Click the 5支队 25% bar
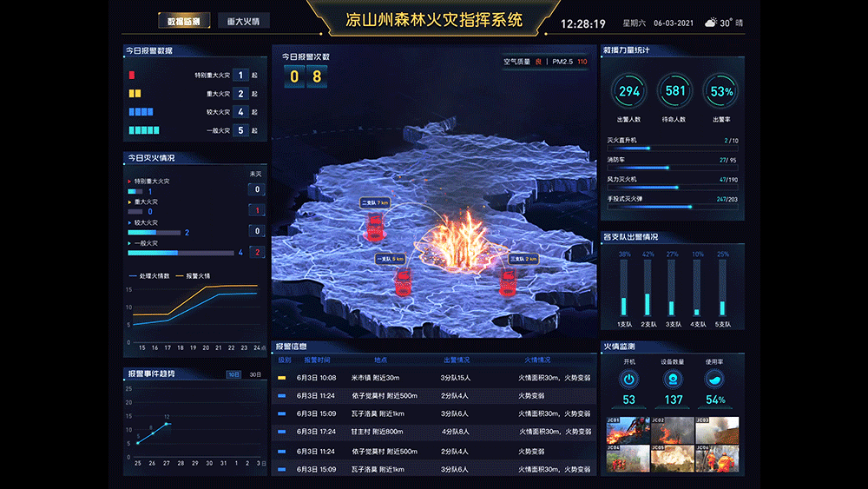The image size is (868, 489). pyautogui.click(x=722, y=288)
